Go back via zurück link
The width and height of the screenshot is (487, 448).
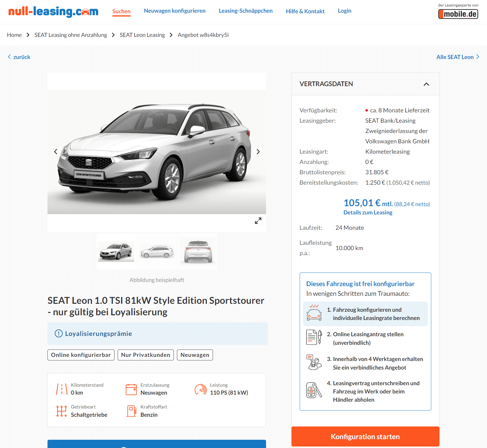click(19, 57)
